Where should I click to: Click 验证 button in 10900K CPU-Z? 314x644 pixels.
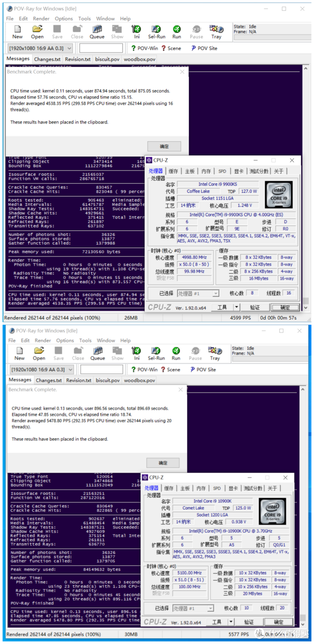[249, 622]
